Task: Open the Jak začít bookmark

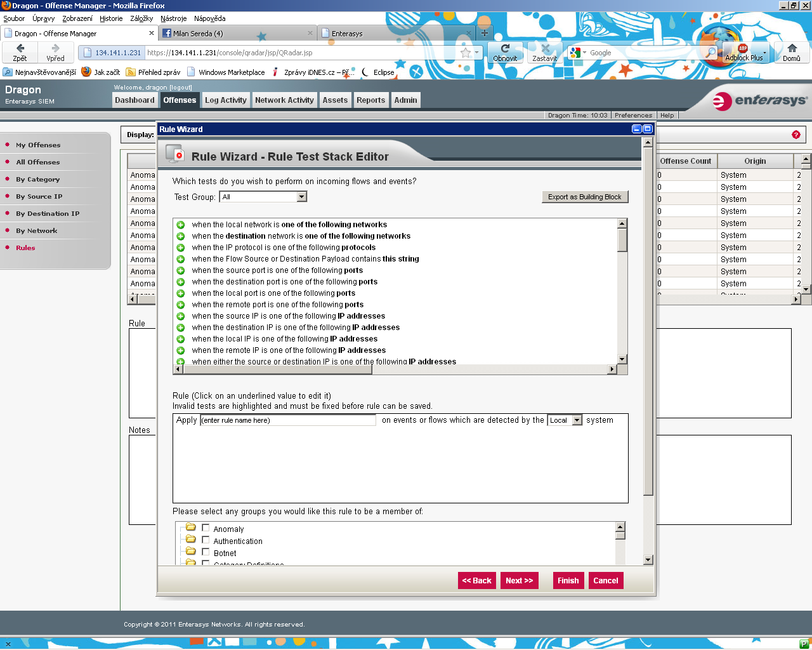Action: [x=100, y=72]
